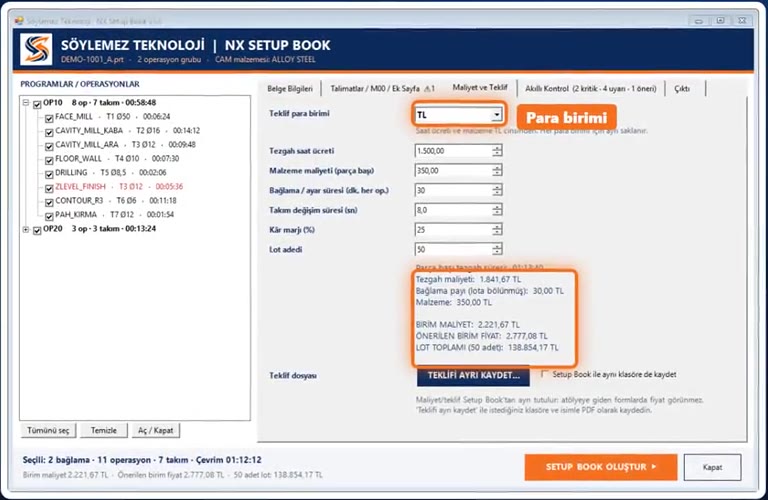Click the Aç / Kapat button
Image resolution: width=768 pixels, height=500 pixels.
156,430
